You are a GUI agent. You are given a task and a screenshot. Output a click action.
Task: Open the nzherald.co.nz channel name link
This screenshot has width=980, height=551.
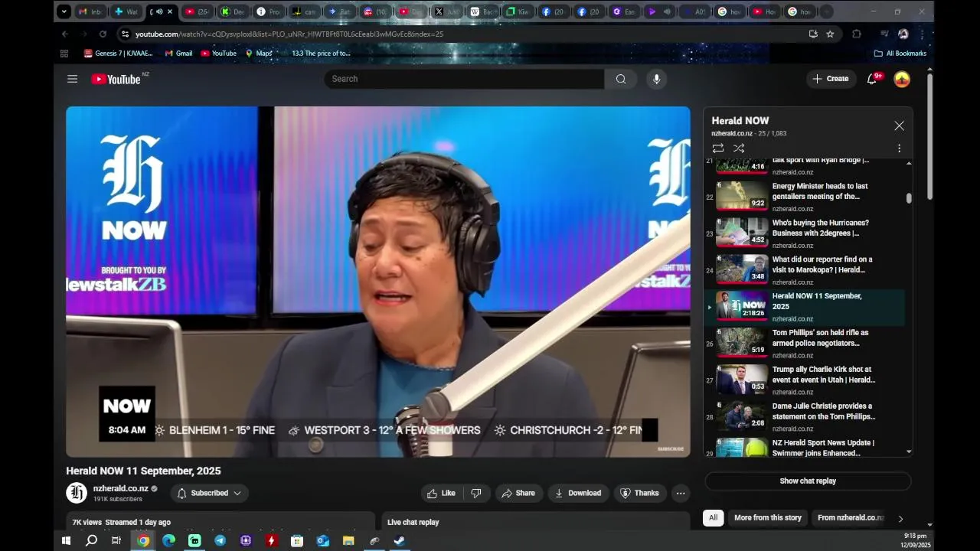121,488
